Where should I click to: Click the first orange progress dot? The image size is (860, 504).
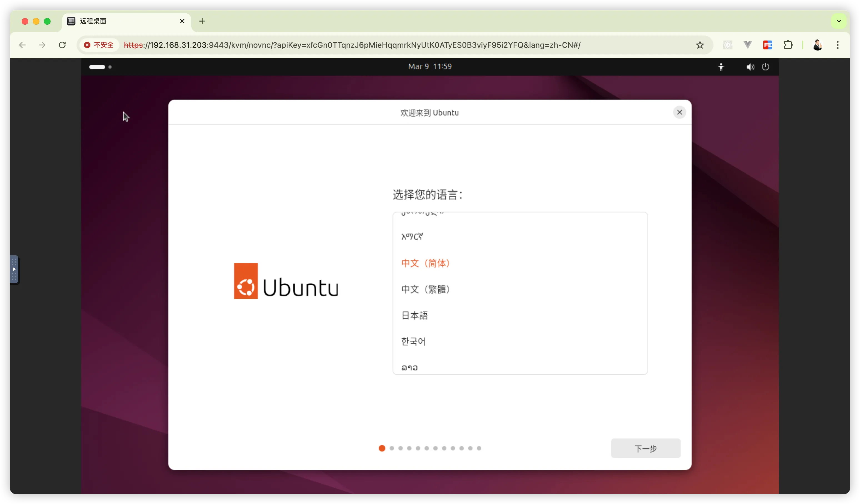click(x=382, y=448)
